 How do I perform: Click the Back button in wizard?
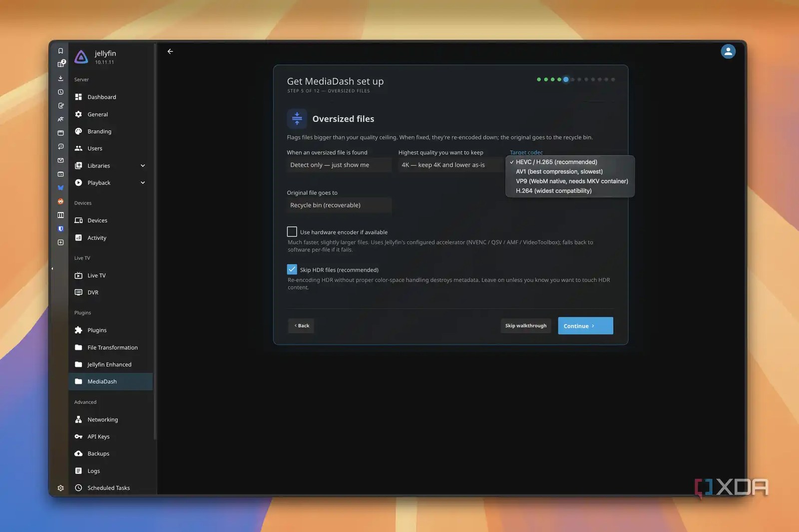click(x=301, y=326)
